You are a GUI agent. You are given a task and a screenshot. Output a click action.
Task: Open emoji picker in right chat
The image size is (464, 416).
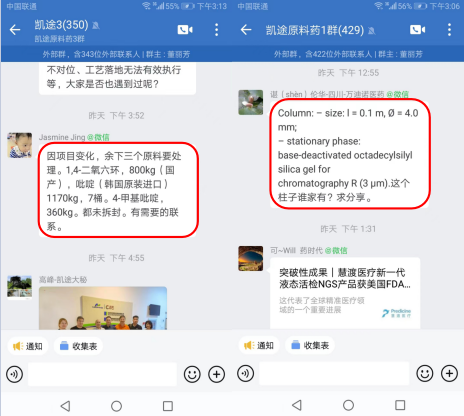425,373
